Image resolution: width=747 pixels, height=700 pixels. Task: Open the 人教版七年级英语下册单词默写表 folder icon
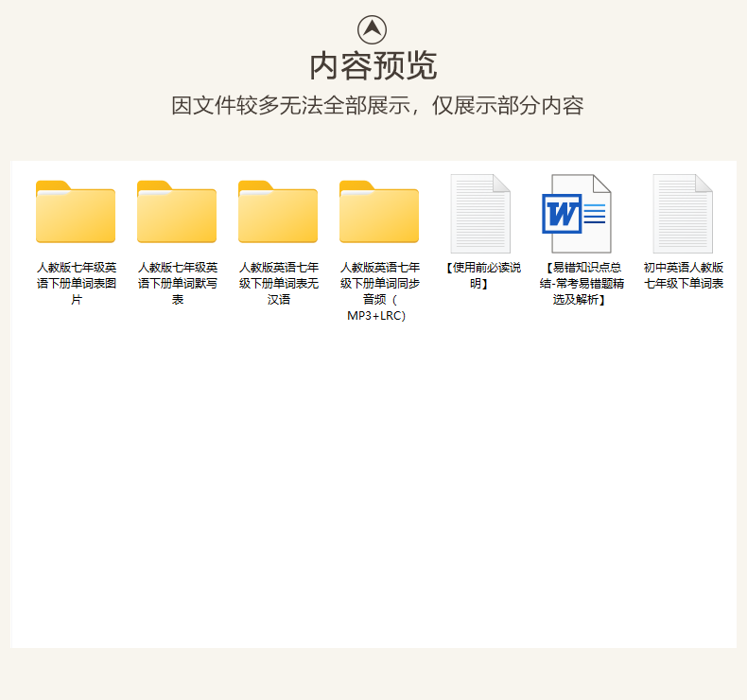pyautogui.click(x=177, y=212)
